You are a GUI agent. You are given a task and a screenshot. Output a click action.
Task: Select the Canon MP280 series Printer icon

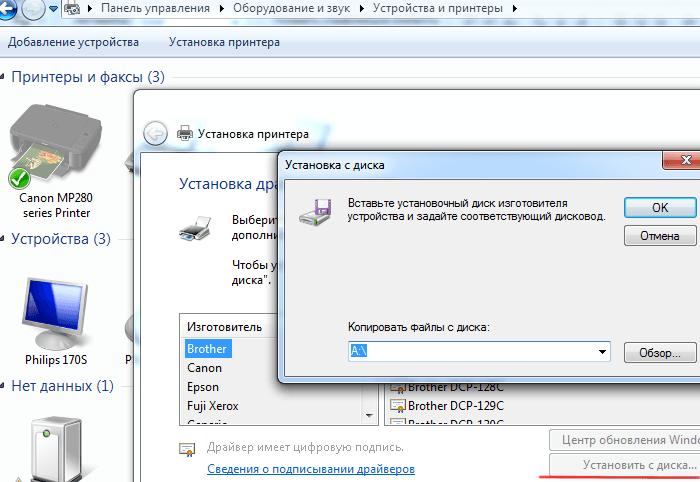56,145
